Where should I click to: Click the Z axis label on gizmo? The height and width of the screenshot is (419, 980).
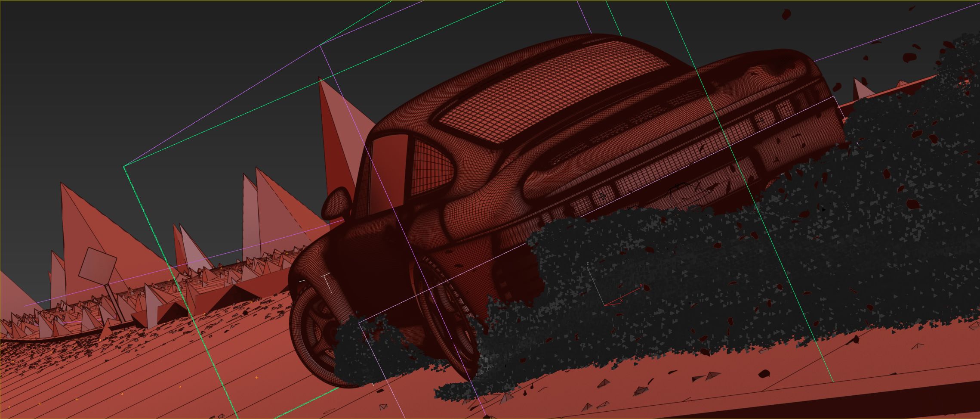(x=588, y=264)
